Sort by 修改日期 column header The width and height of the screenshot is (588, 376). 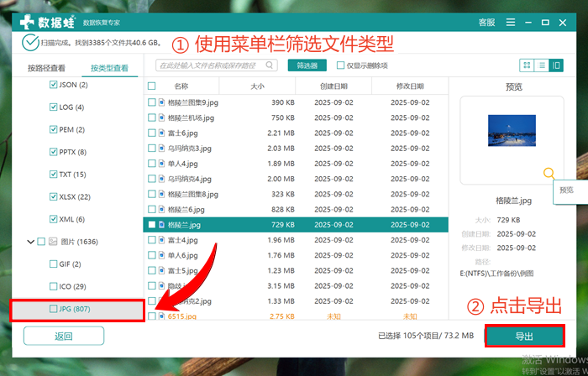[410, 86]
